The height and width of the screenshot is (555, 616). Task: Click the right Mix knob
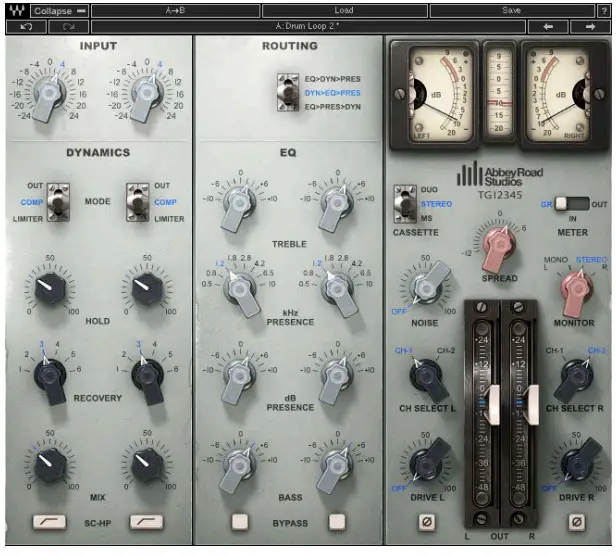point(147,465)
